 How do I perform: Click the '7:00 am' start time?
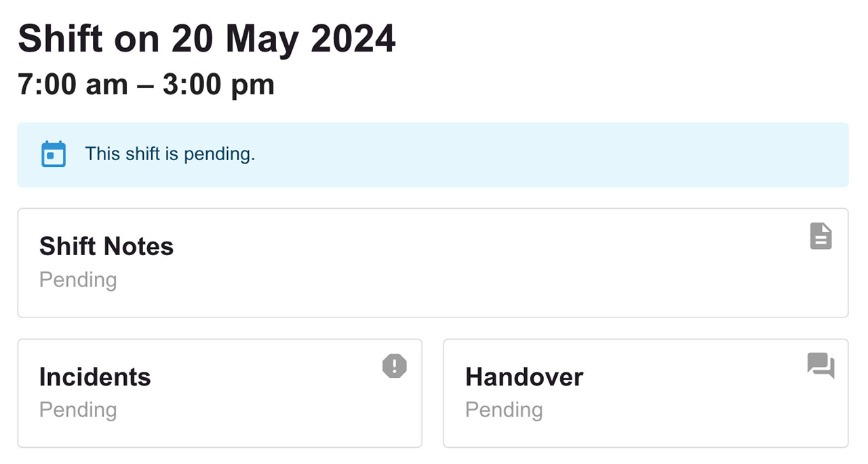pyautogui.click(x=73, y=85)
